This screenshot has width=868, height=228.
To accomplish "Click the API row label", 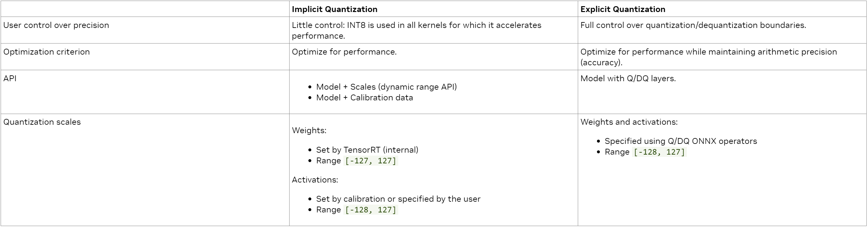I will (10, 79).
